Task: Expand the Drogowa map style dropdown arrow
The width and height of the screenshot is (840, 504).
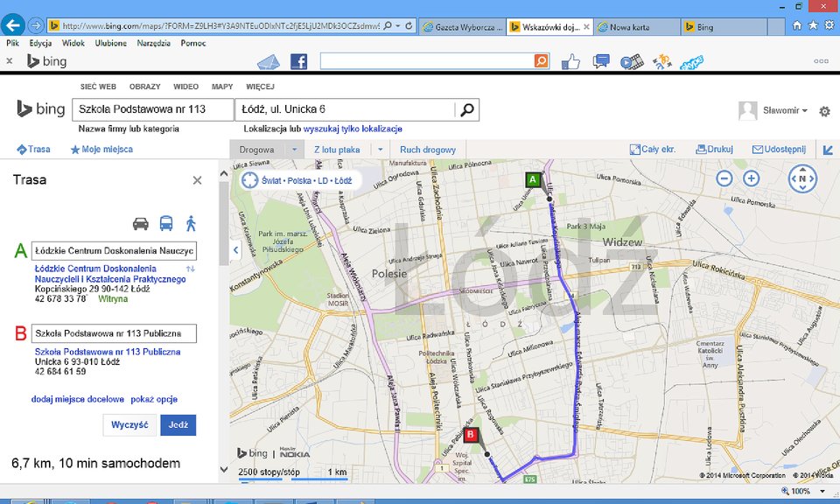Action: click(x=294, y=150)
